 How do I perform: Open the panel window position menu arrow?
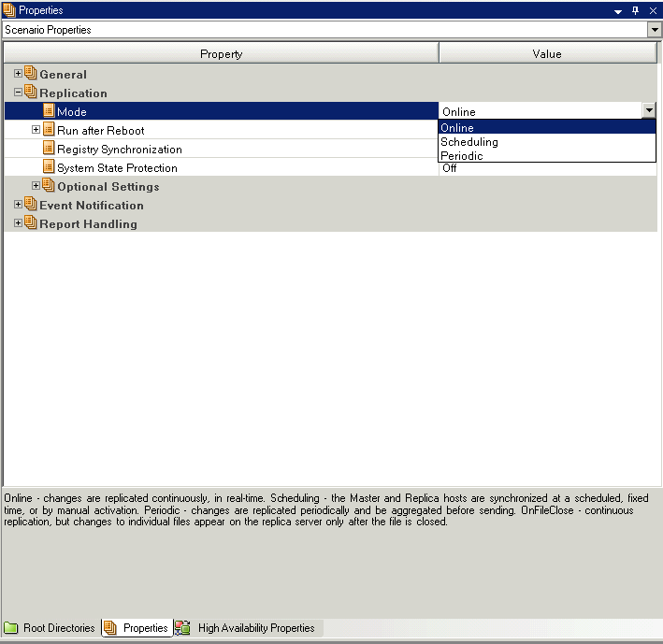(x=618, y=11)
